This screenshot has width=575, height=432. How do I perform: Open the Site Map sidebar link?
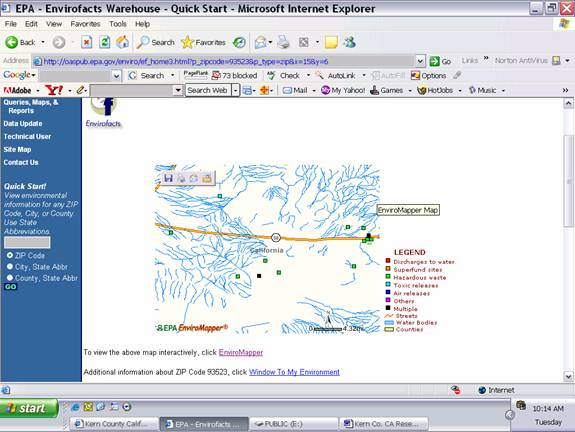click(x=17, y=149)
